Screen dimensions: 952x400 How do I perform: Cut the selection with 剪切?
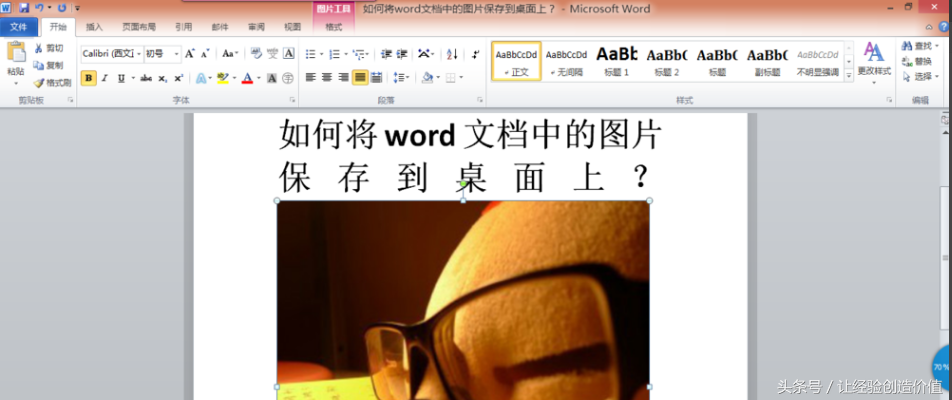pos(49,49)
